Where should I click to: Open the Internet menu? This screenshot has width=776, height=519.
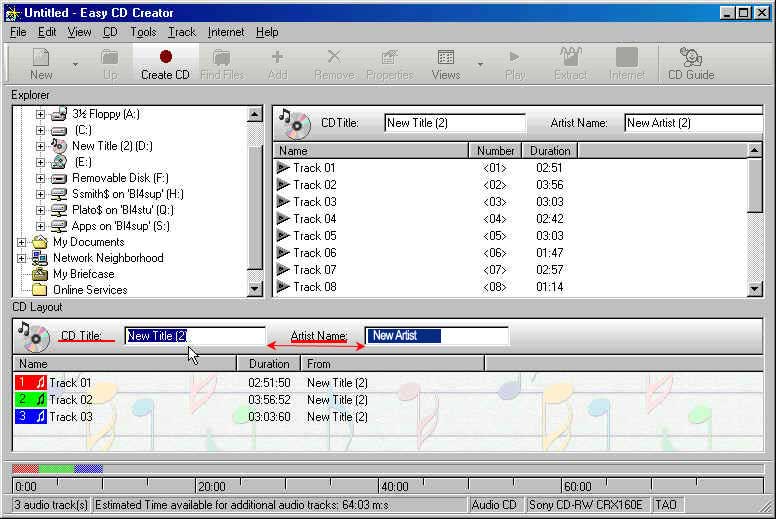[x=226, y=32]
